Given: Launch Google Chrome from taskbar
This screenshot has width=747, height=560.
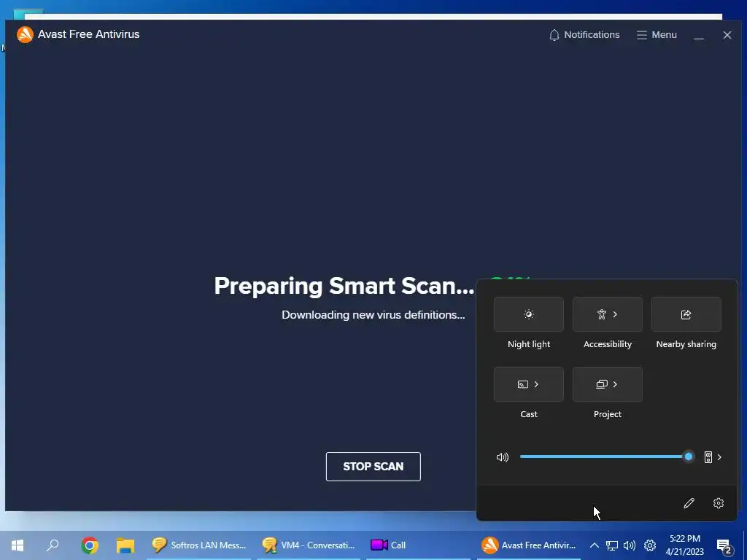Looking at the screenshot, I should click(90, 545).
